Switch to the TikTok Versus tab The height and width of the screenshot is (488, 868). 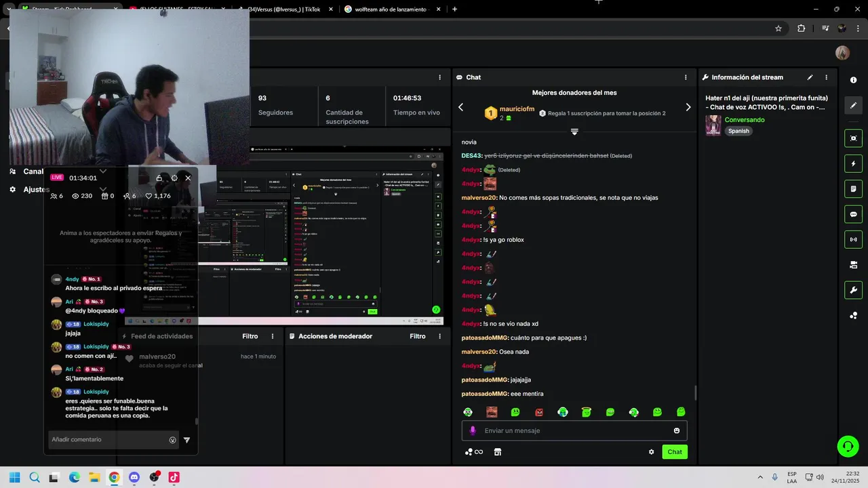283,9
